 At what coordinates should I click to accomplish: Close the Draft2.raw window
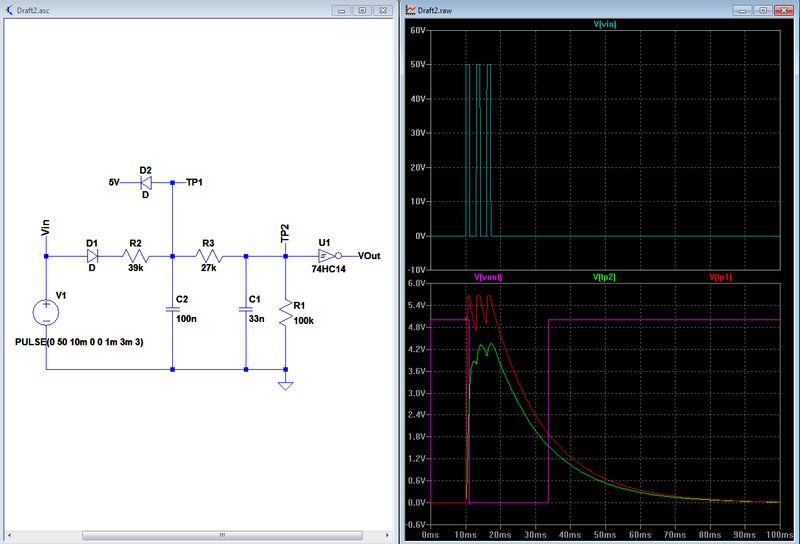[783, 10]
